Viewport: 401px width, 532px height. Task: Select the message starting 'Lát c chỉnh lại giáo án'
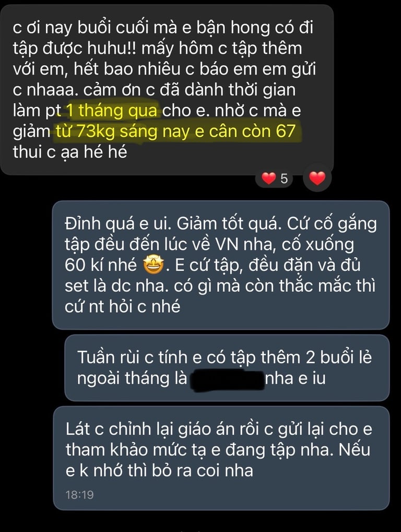pos(221,458)
